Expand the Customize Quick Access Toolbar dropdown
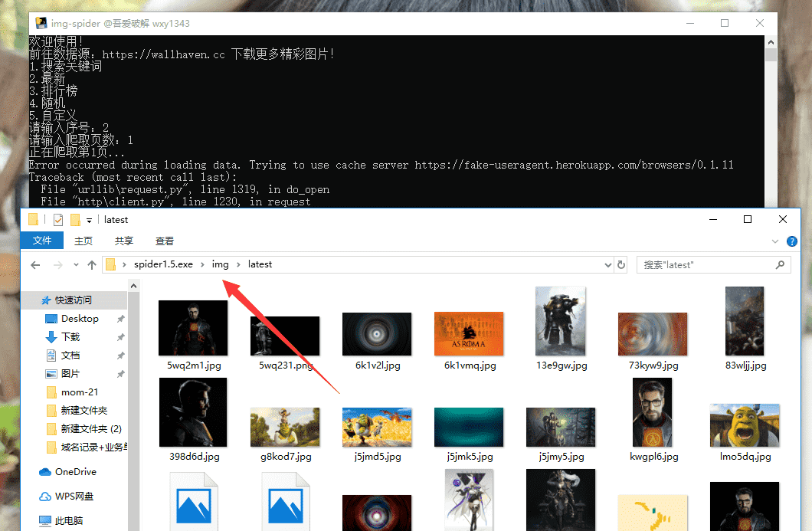Image resolution: width=812 pixels, height=531 pixels. tap(90, 221)
